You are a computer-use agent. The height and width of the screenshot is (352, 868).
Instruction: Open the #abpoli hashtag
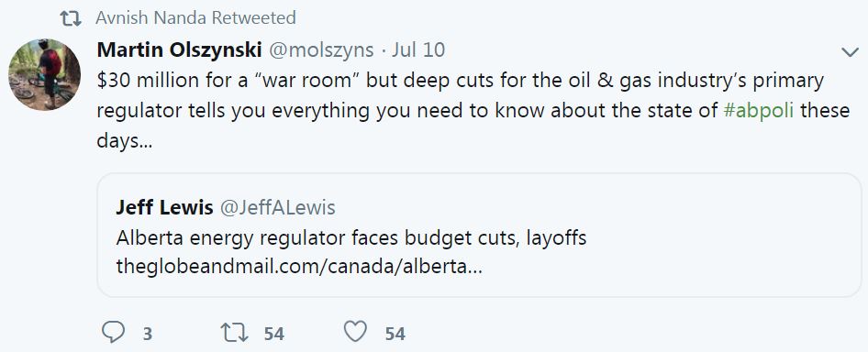point(759,111)
